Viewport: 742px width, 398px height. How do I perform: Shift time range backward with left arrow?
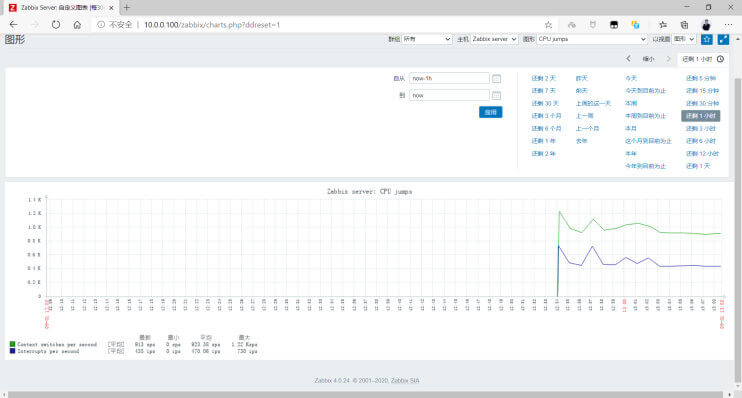pos(628,59)
